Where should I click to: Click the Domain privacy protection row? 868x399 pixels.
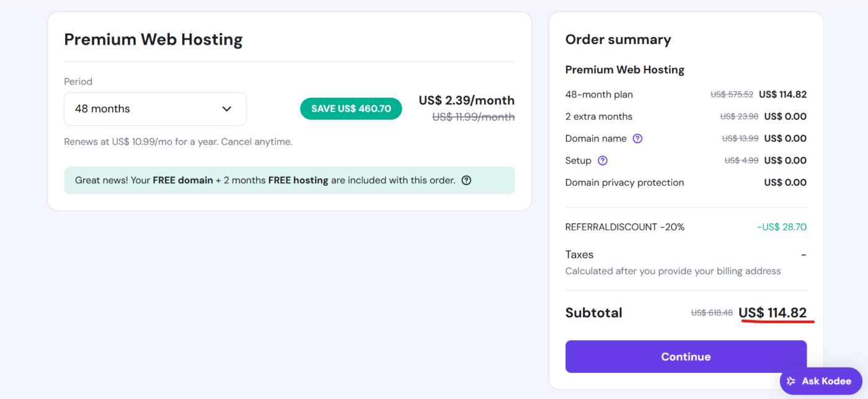point(624,182)
